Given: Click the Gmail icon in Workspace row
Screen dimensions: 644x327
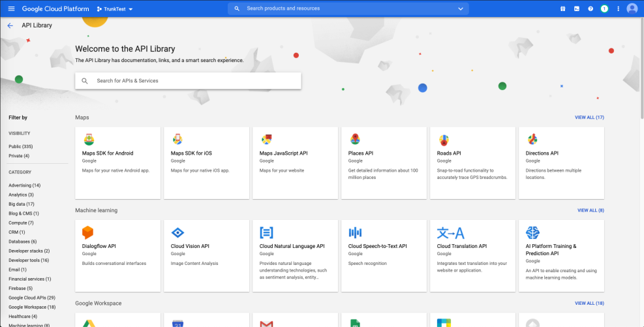Looking at the screenshot, I should [267, 324].
